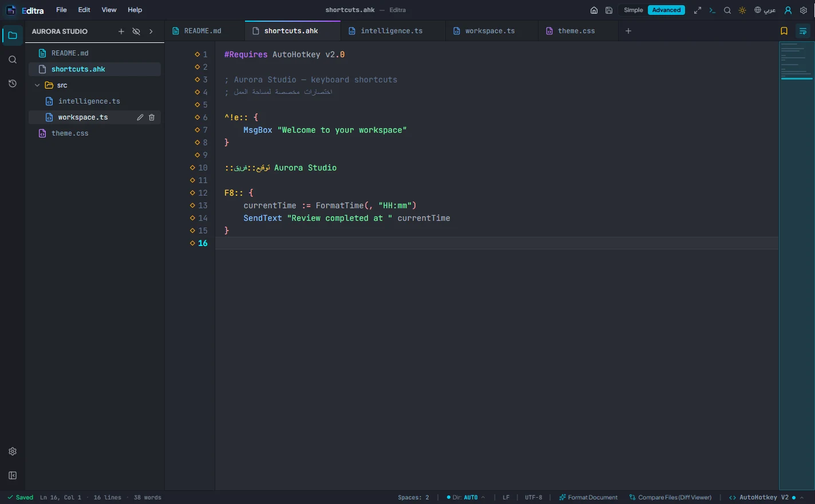Screen dimensions: 815x504
Task: Add a new file in AURORA STUDIO
Action: pos(121,31)
